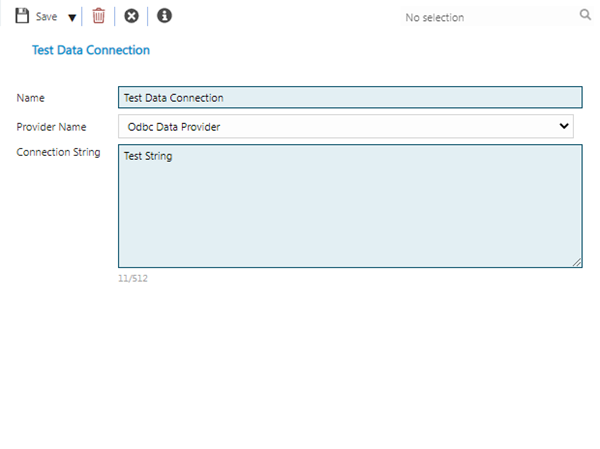Click the empty area of Connection String textarea
This screenshot has width=600, height=449.
tap(350, 220)
